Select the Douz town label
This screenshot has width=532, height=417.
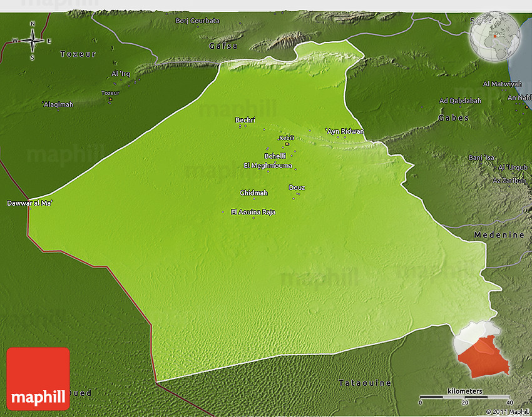click(x=297, y=188)
